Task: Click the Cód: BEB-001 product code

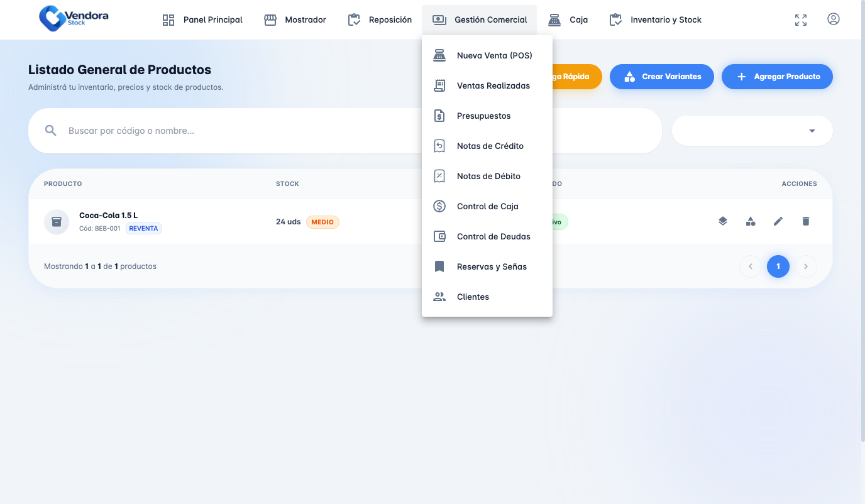Action: [99, 229]
